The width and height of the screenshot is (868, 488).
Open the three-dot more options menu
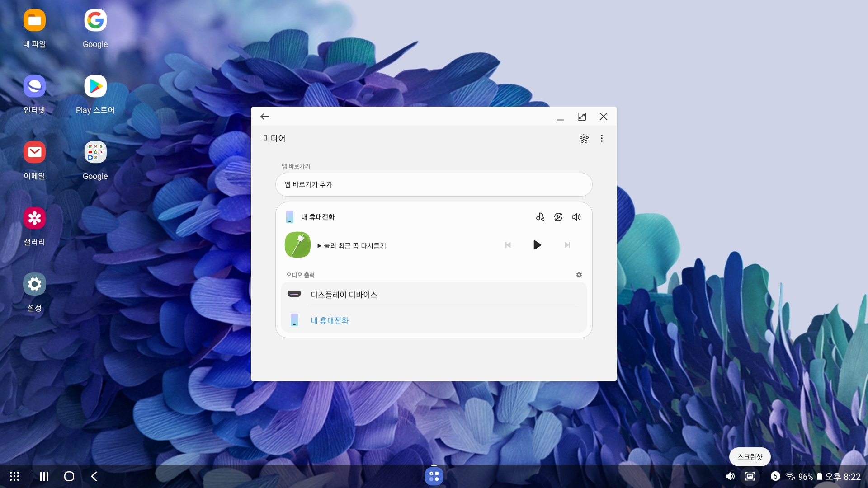pos(601,138)
